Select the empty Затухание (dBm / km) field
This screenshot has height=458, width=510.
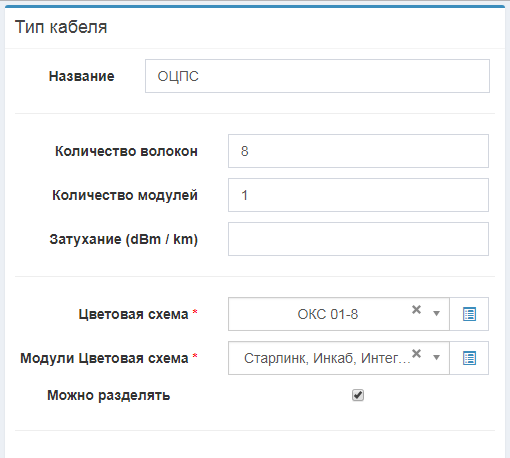358,239
